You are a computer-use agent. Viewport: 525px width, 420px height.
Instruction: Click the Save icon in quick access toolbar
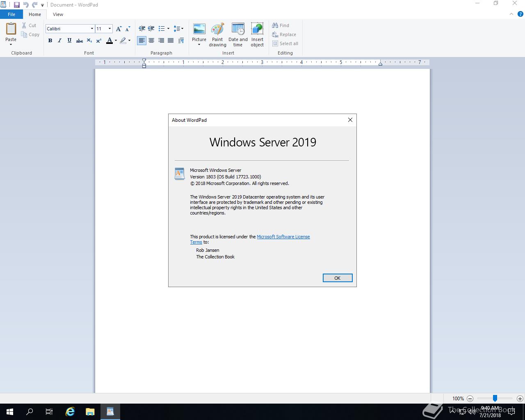(x=17, y=5)
